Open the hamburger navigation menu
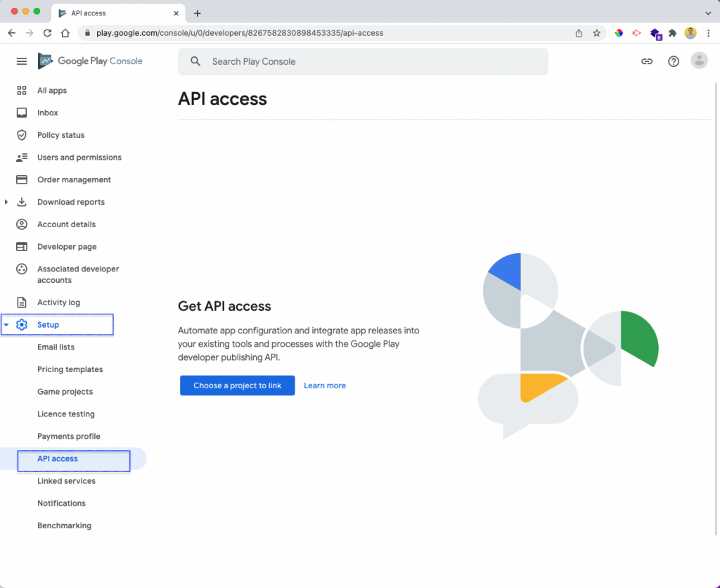The width and height of the screenshot is (720, 588). tap(22, 61)
